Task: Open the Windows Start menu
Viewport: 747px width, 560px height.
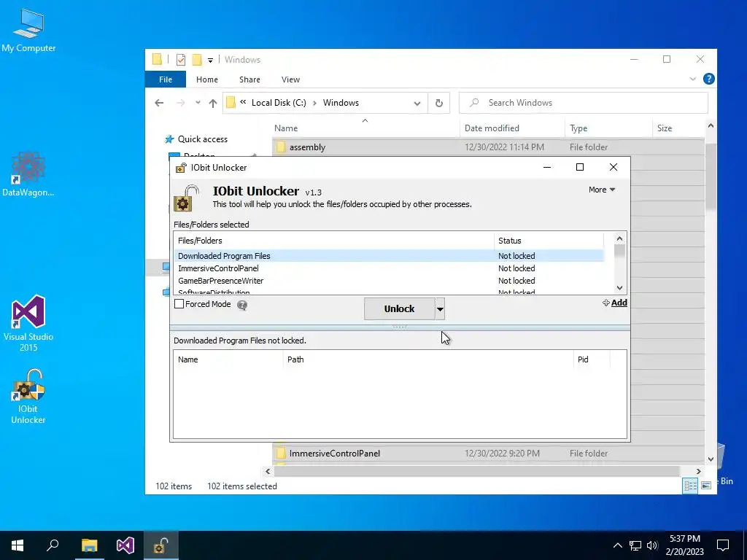Action: [18, 545]
